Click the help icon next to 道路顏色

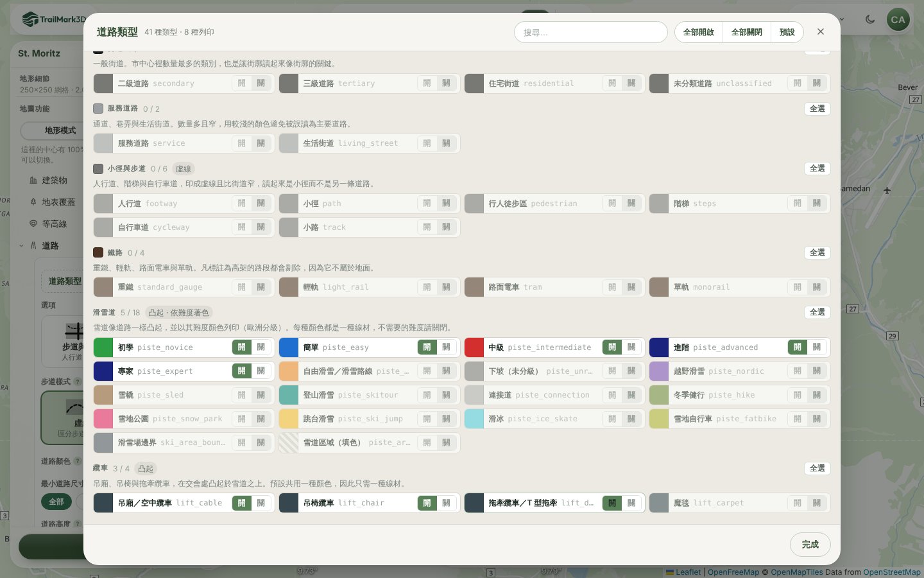pyautogui.click(x=78, y=461)
